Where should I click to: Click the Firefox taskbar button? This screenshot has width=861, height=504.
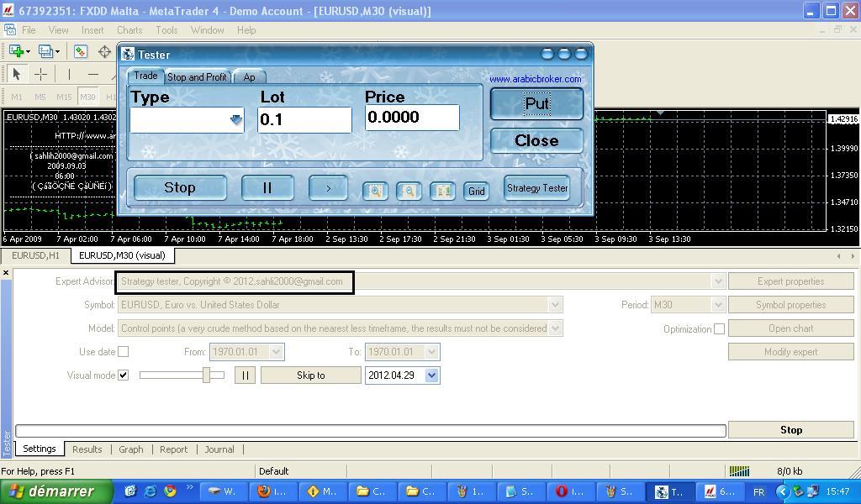click(x=272, y=491)
